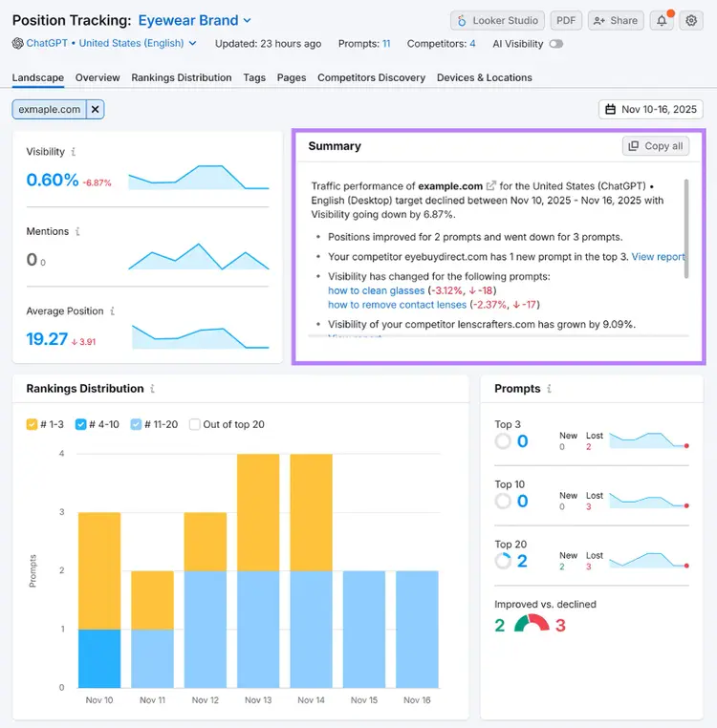Open Devices & Locations tab
The width and height of the screenshot is (717, 728).
point(484,77)
